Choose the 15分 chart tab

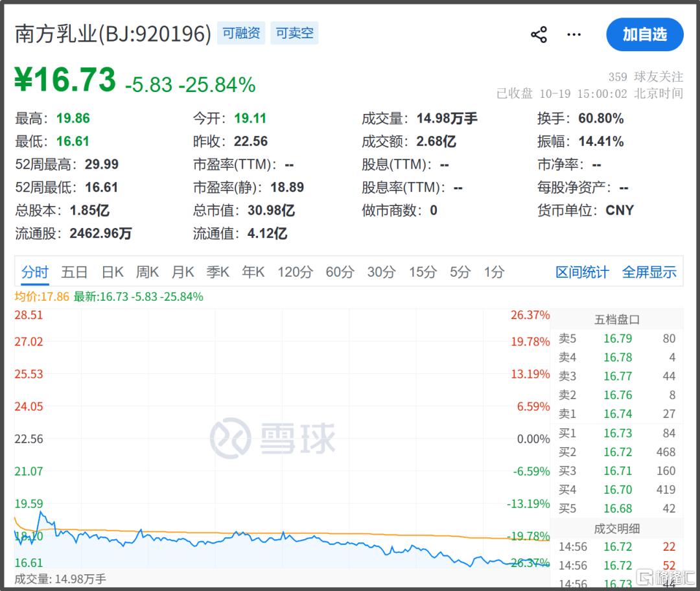pyautogui.click(x=423, y=272)
